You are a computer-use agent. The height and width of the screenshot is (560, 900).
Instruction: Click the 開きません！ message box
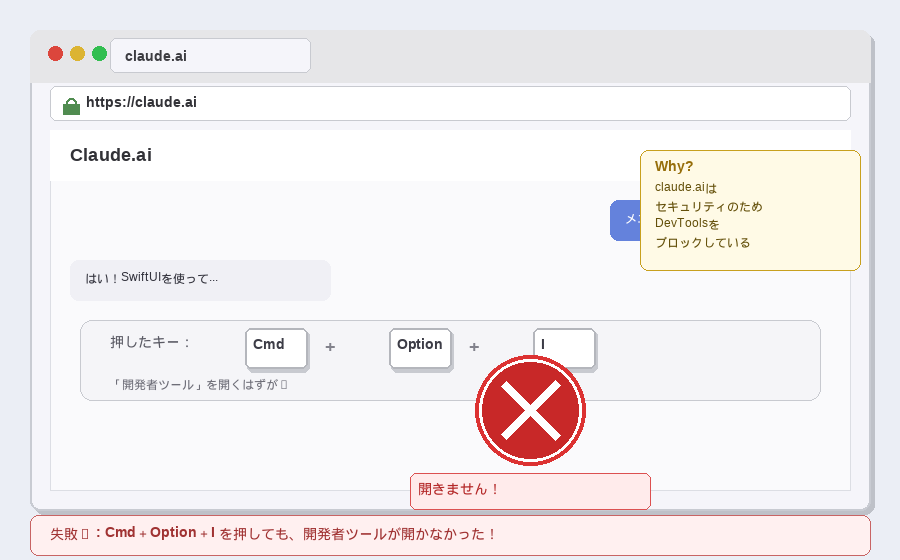click(530, 491)
